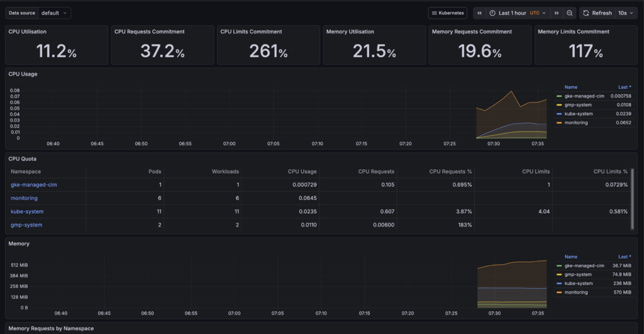Click the green gke-managed-cim swatch in CPU Usage legend

coord(560,96)
